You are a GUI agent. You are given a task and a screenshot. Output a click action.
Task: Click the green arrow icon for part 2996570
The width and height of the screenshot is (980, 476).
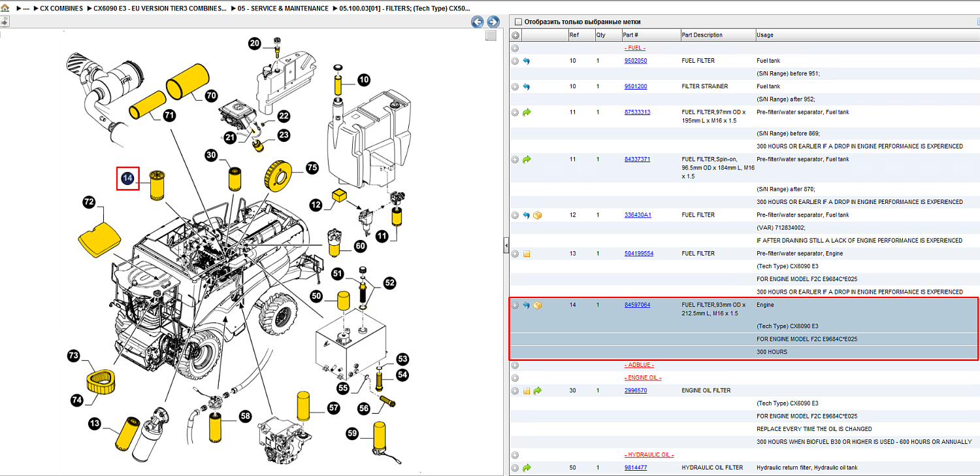[x=537, y=390]
